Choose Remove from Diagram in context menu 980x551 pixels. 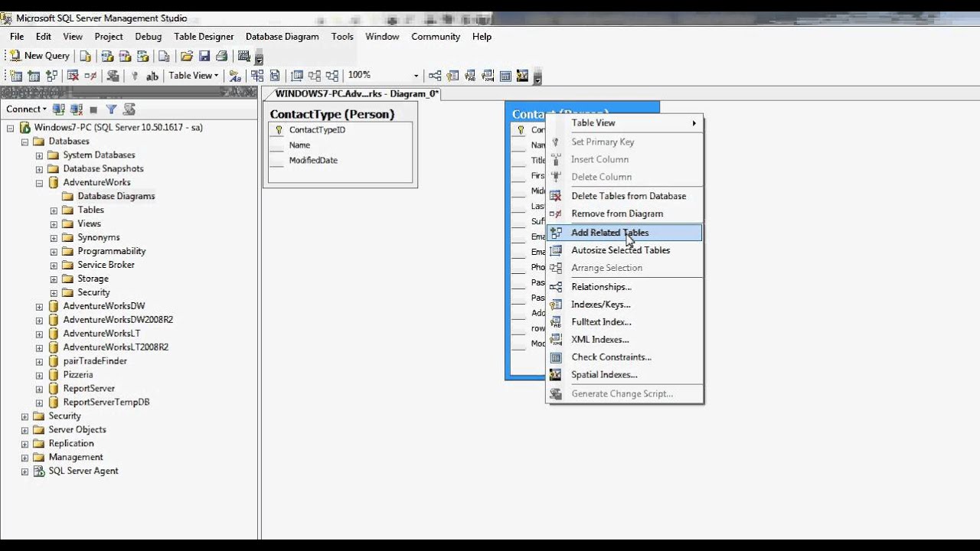pos(625,214)
